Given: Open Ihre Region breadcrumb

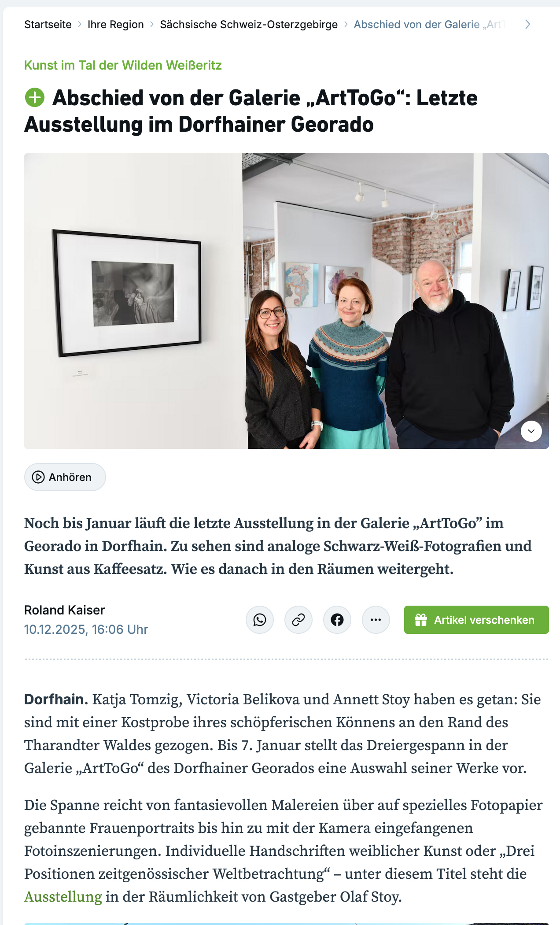Looking at the screenshot, I should pos(116,25).
